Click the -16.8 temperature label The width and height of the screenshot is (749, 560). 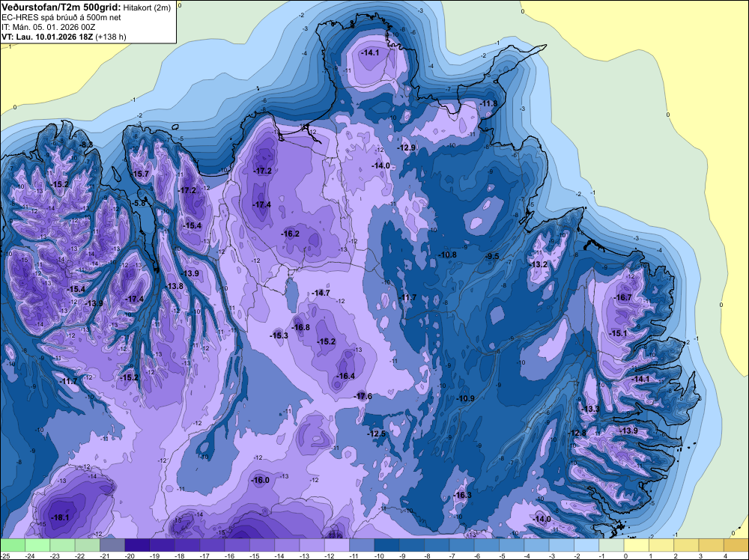coord(300,327)
